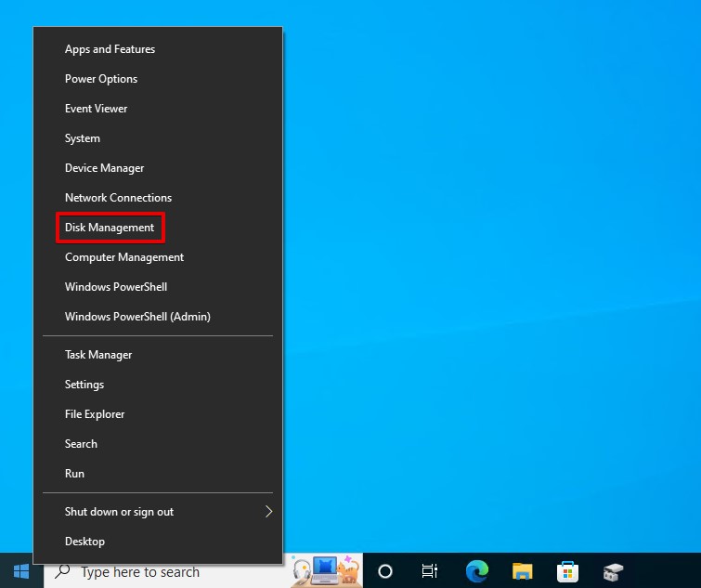Select Power Options in the context menu

(158, 79)
